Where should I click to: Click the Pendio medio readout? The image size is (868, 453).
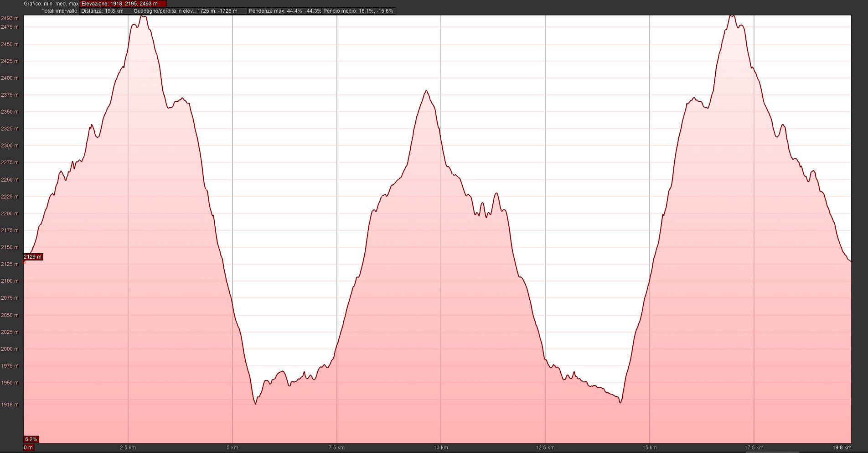point(358,11)
